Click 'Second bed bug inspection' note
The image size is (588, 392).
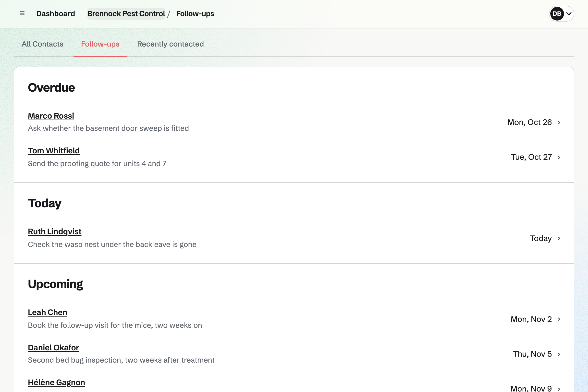pos(121,360)
